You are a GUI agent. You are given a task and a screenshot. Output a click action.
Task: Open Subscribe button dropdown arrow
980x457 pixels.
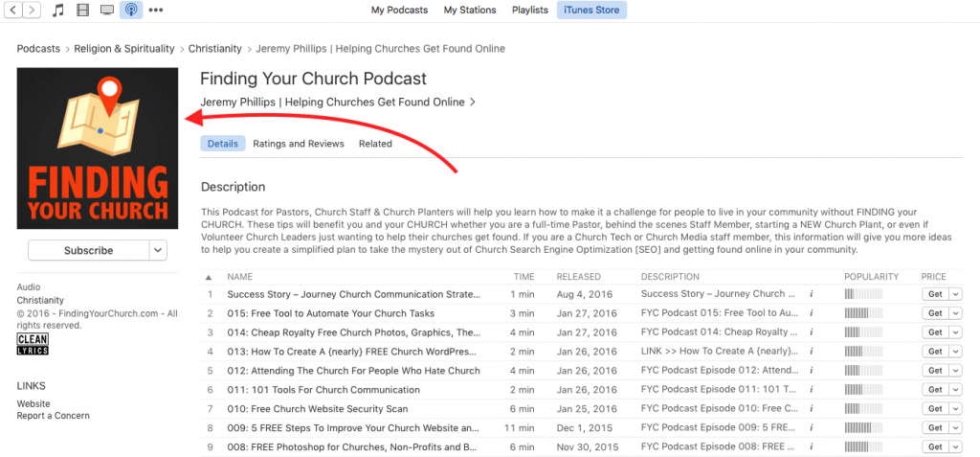point(158,250)
